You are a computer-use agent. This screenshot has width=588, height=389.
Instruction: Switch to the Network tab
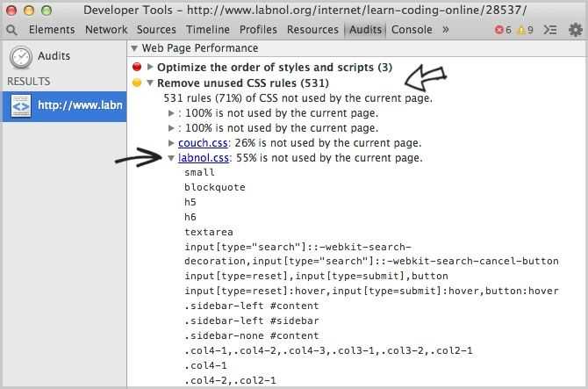click(106, 30)
